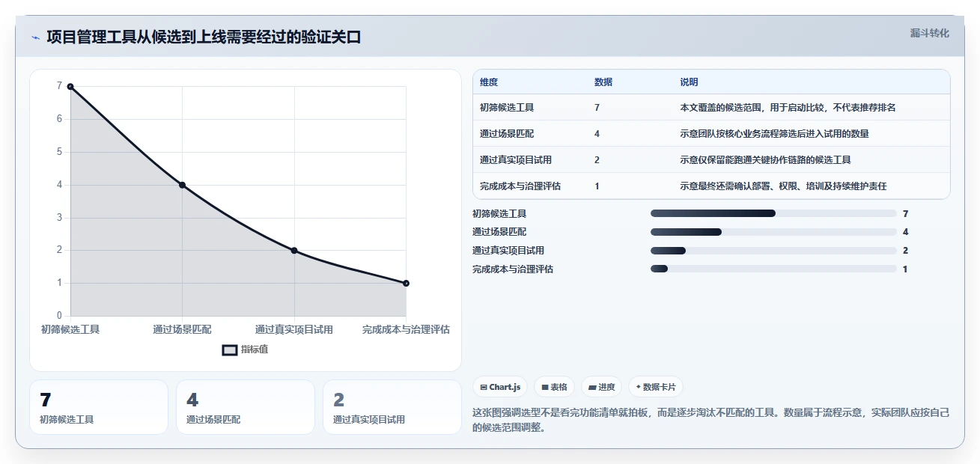Click the 维度 column header
Viewport: 980px width, 464px height.
point(489,82)
